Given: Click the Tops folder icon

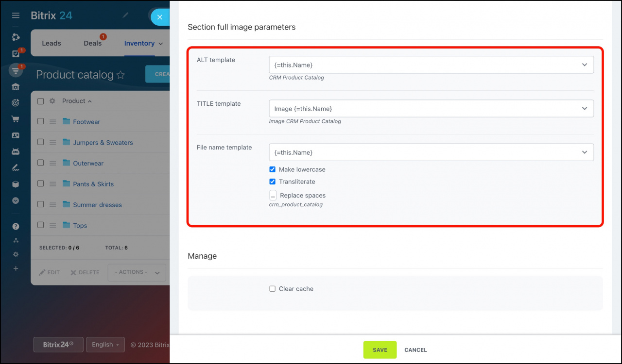Looking at the screenshot, I should [x=67, y=225].
